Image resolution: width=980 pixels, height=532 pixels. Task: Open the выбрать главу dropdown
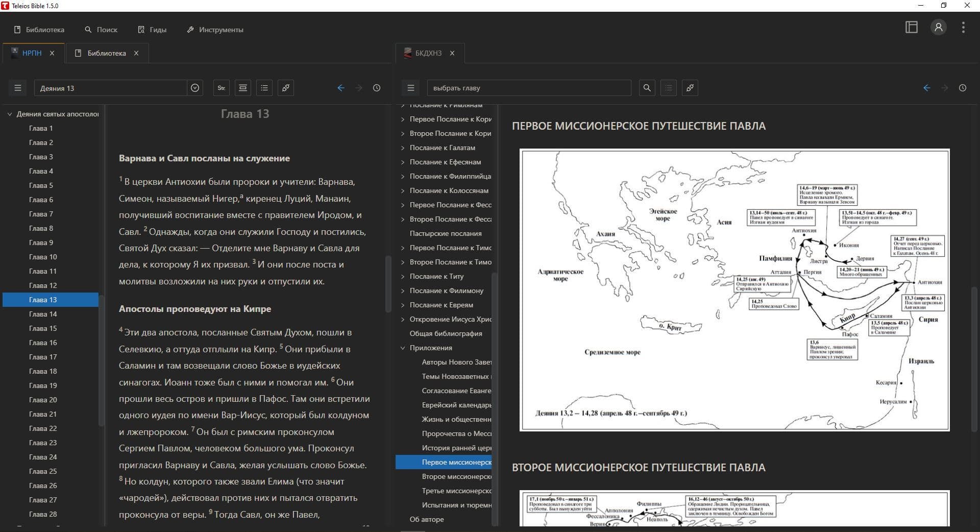point(528,88)
